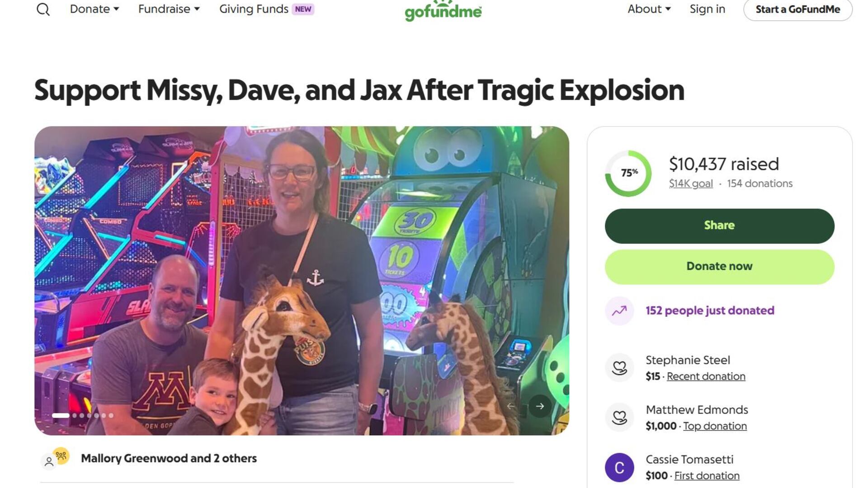Expand the Fundraise dropdown menu
The width and height of the screenshot is (868, 488).
coord(169,9)
